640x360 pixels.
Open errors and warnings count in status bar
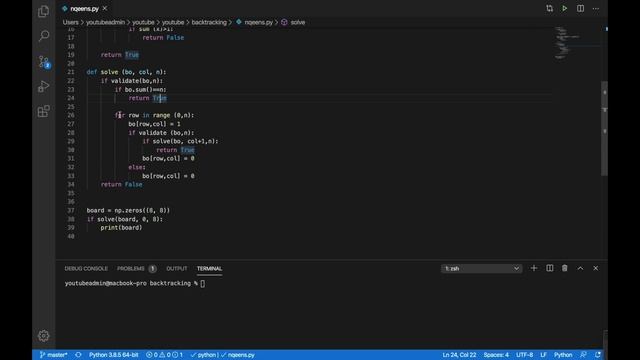(x=164, y=355)
